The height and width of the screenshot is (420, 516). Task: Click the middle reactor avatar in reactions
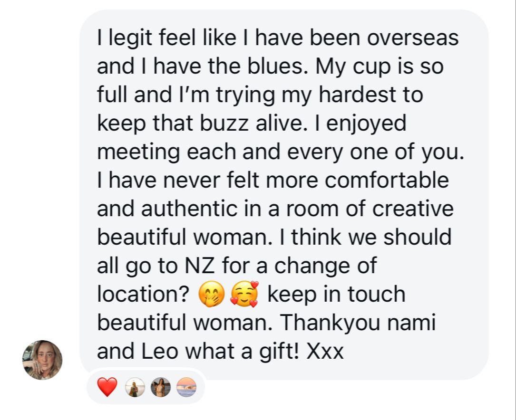click(x=160, y=388)
